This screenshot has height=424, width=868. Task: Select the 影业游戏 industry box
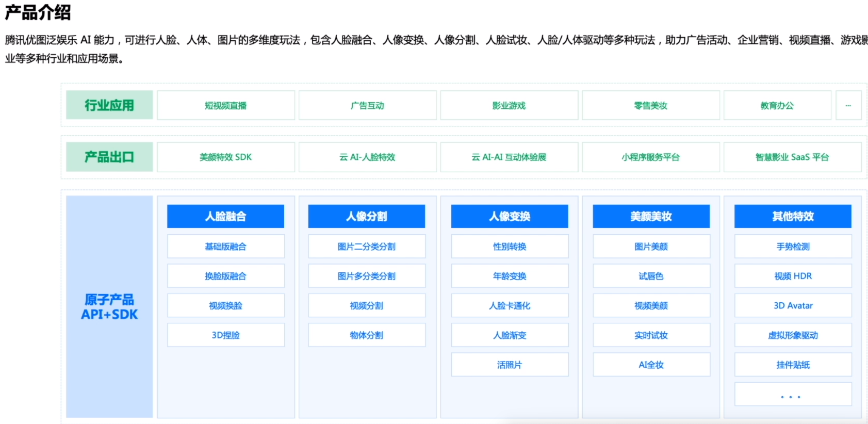coord(509,105)
